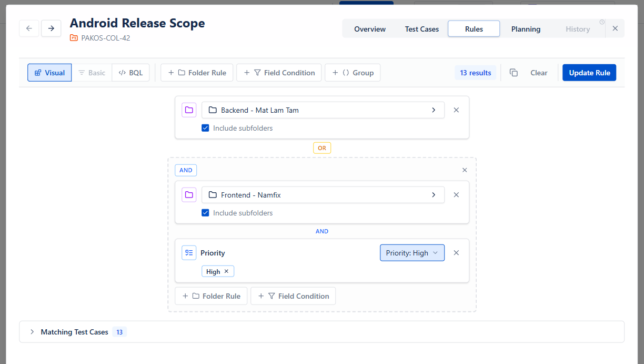Open the Overview tab
Screen dimensions: 644x364
coord(370,29)
